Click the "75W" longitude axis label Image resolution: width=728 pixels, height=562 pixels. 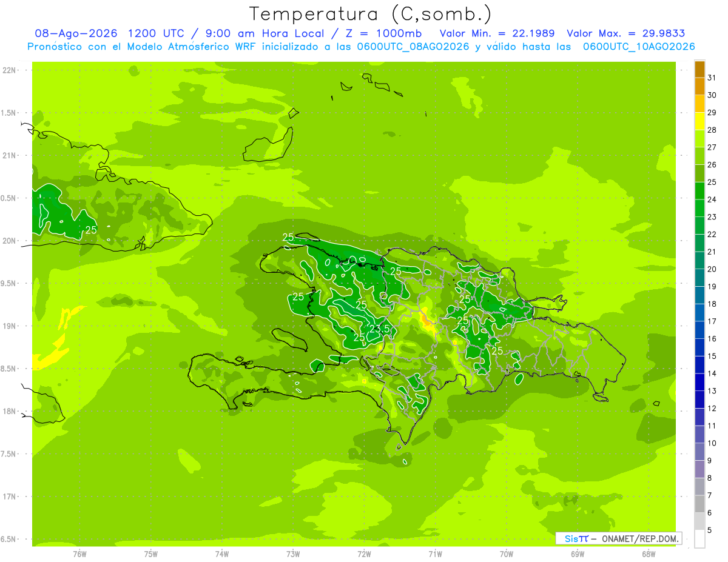(150, 554)
